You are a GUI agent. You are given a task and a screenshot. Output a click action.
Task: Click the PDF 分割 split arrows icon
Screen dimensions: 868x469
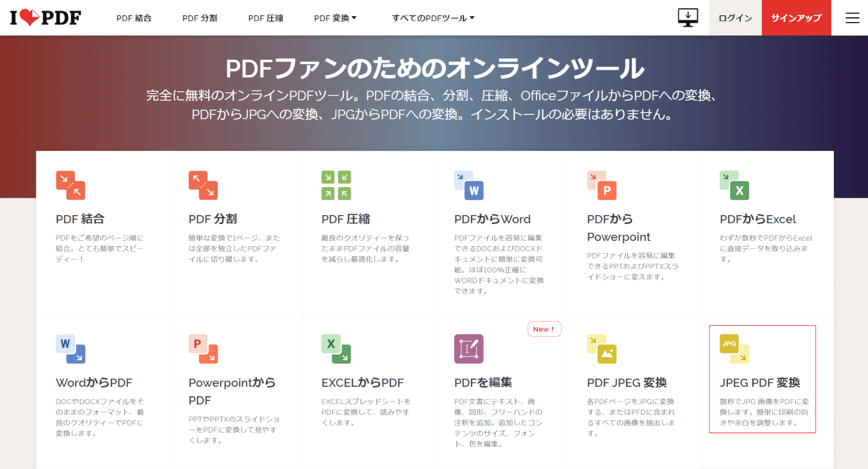(x=203, y=185)
